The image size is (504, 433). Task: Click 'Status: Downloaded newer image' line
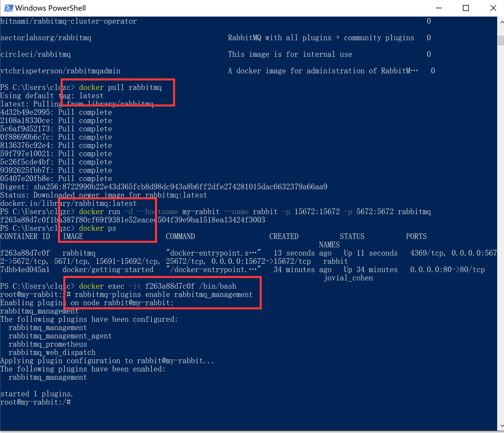104,195
